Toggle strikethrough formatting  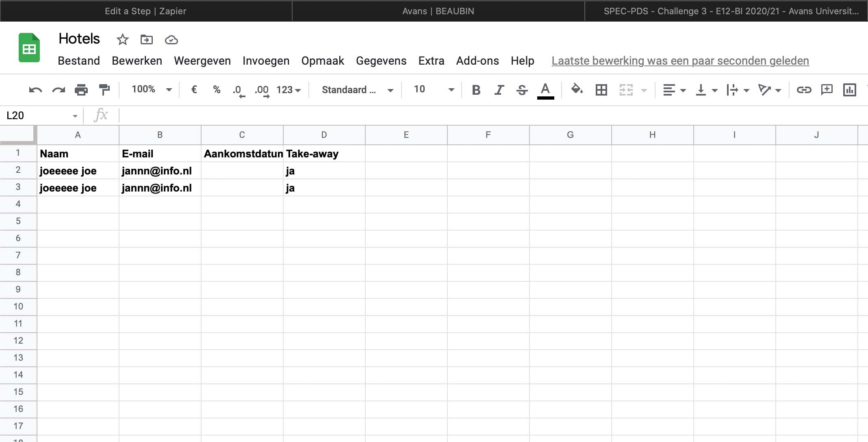click(522, 90)
